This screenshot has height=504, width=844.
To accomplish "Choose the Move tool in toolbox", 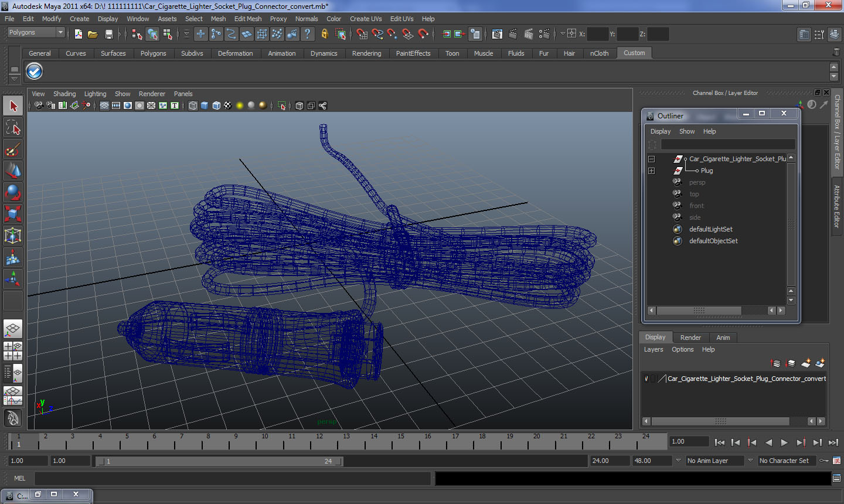I will pos(13,171).
